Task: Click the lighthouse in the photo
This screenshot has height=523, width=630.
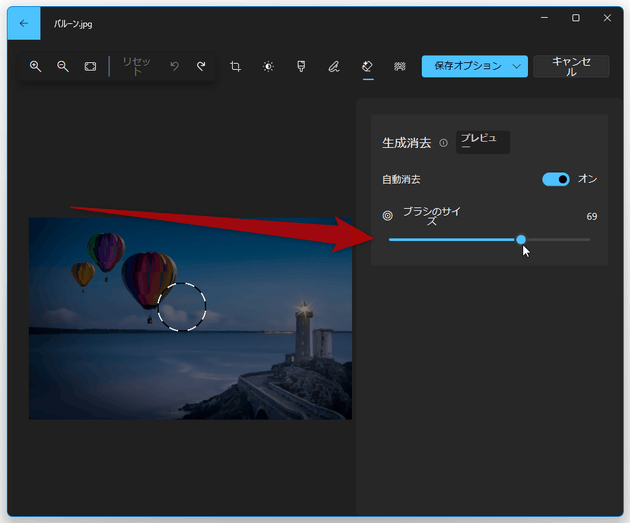Action: pyautogui.click(x=304, y=331)
